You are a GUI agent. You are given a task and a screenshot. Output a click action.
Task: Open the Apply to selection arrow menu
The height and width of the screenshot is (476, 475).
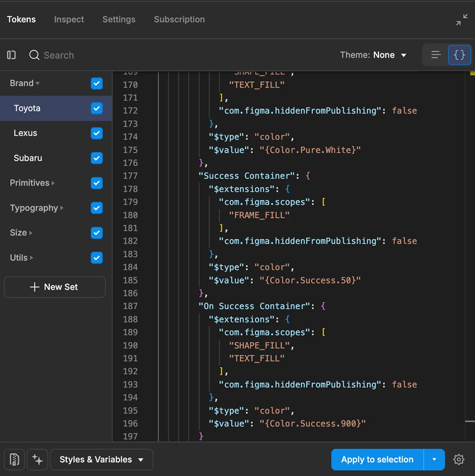point(434,459)
